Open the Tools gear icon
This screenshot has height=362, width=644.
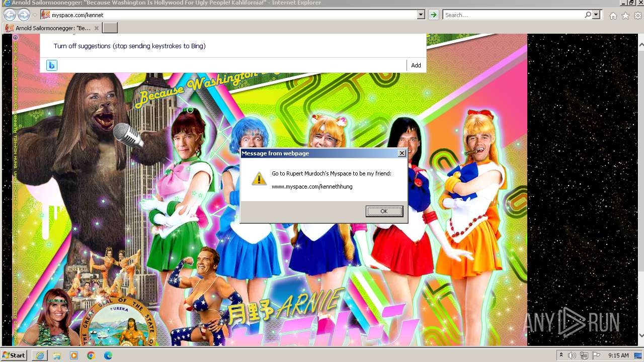point(638,16)
